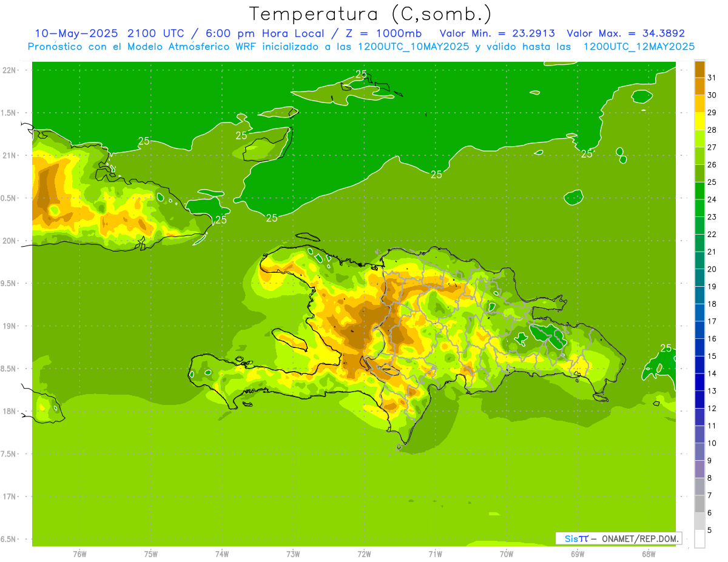Click the '21N' latitude axis label
Viewport: 728px width, 562px height.
click(10, 156)
